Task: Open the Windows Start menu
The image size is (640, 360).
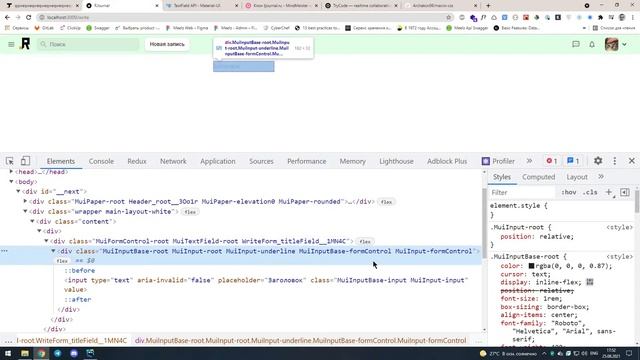Action: [8, 353]
